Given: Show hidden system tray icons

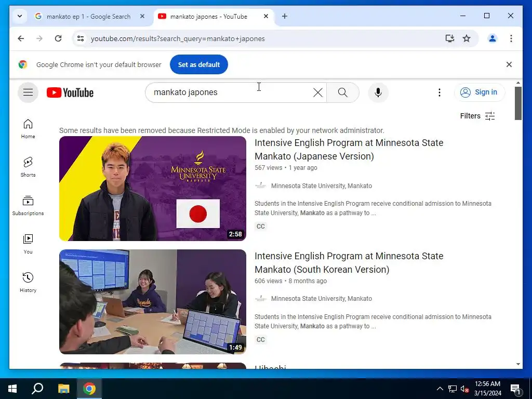Looking at the screenshot, I should point(440,389).
